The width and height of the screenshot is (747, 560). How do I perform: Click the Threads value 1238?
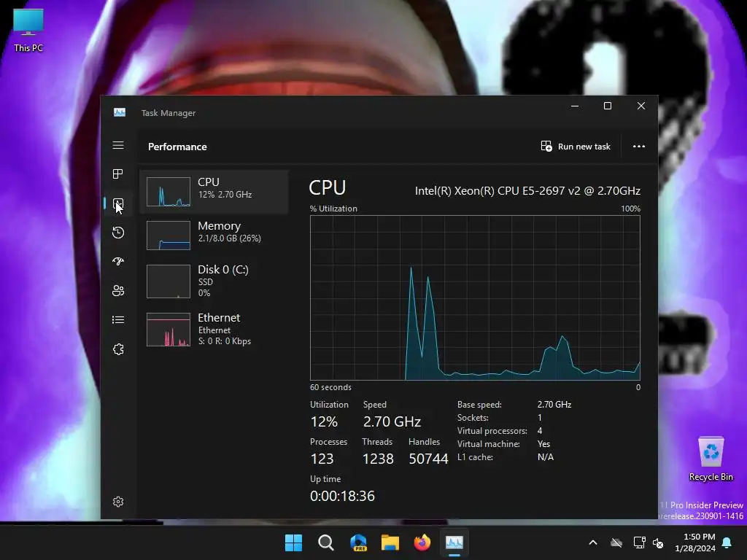[x=378, y=459]
